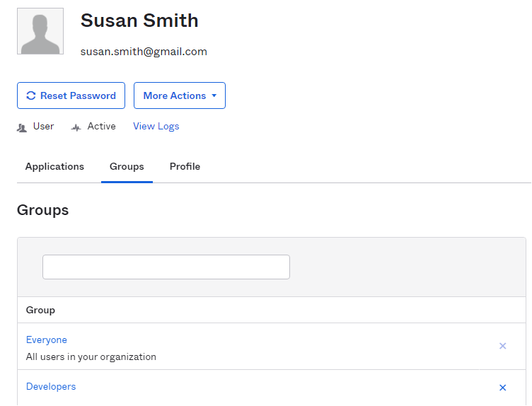The height and width of the screenshot is (406, 532).
Task: Open the More Actions dropdown
Action: [x=179, y=95]
